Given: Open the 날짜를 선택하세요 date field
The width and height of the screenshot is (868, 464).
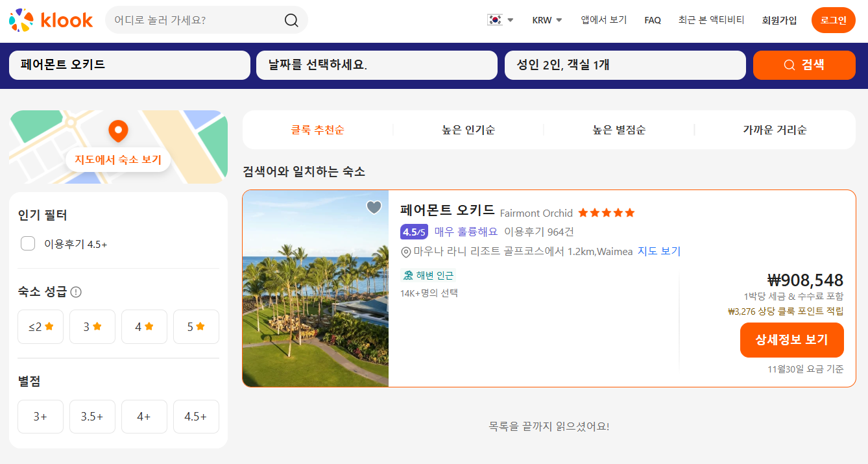Looking at the screenshot, I should (x=378, y=65).
